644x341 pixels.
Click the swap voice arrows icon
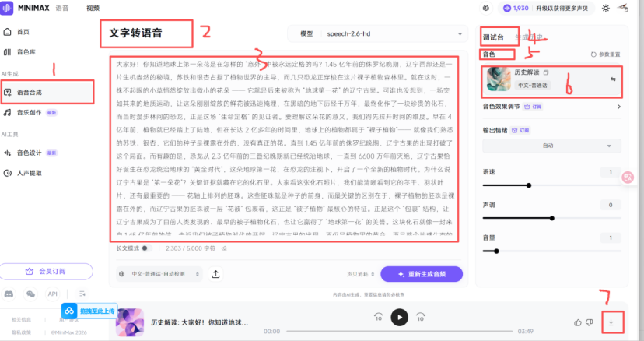[x=613, y=79]
